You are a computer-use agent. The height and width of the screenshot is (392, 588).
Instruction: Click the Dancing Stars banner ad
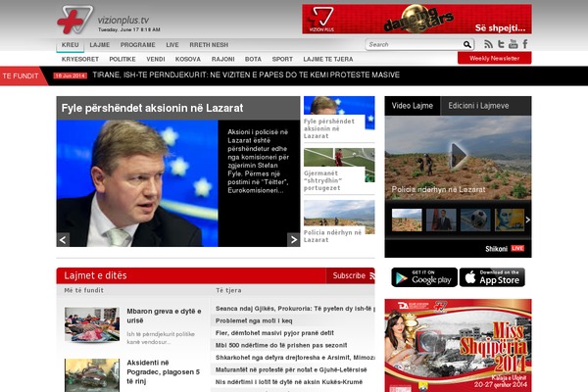tap(416, 20)
